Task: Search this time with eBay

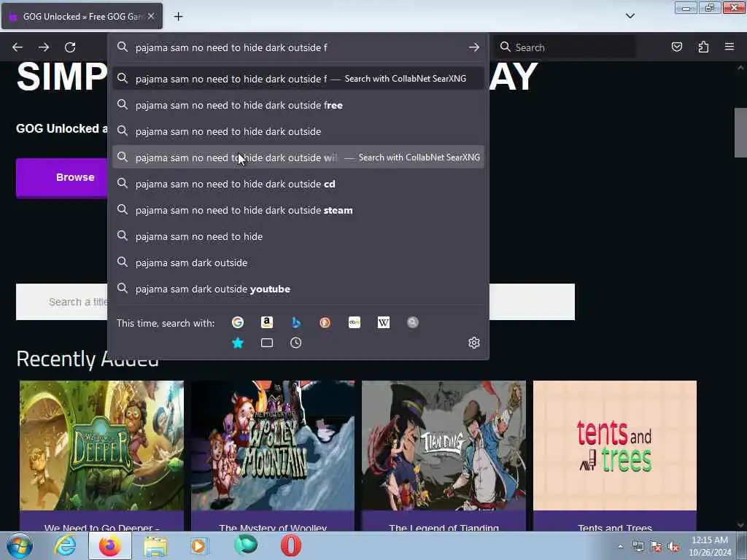Action: (355, 322)
